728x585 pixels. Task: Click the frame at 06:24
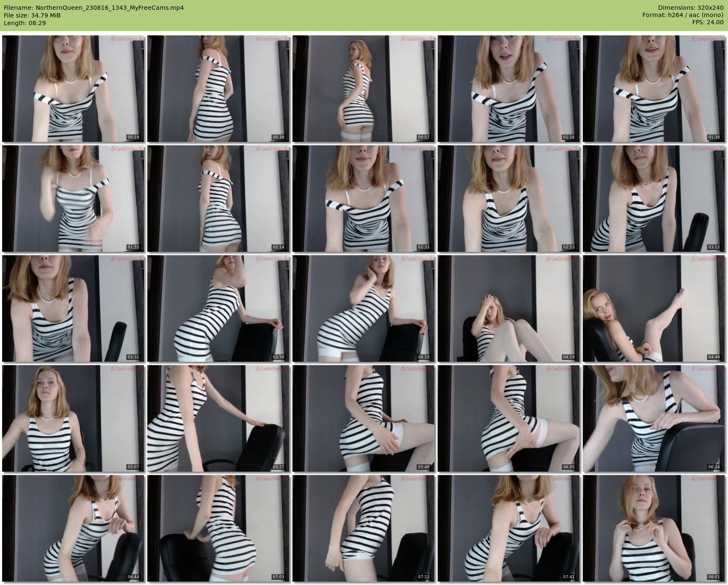654,418
